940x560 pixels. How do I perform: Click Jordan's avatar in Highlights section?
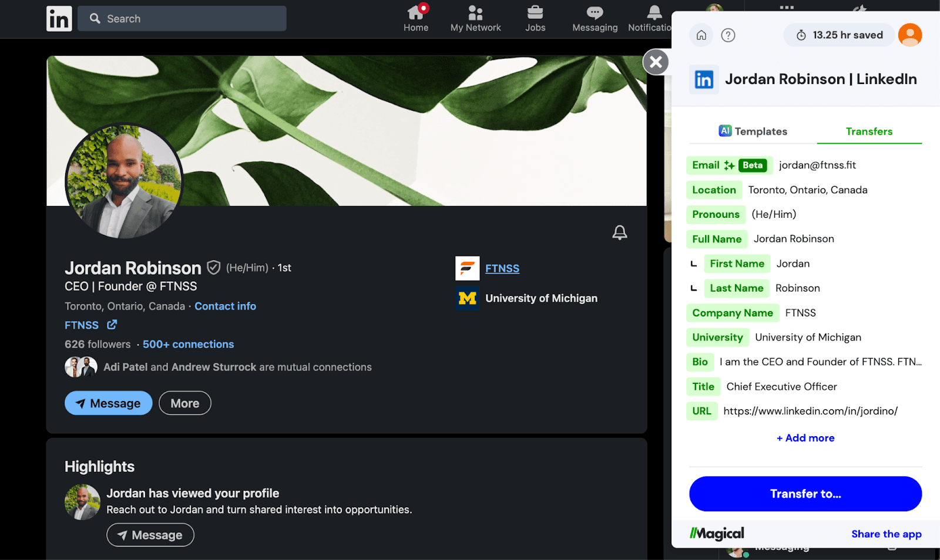click(x=82, y=502)
